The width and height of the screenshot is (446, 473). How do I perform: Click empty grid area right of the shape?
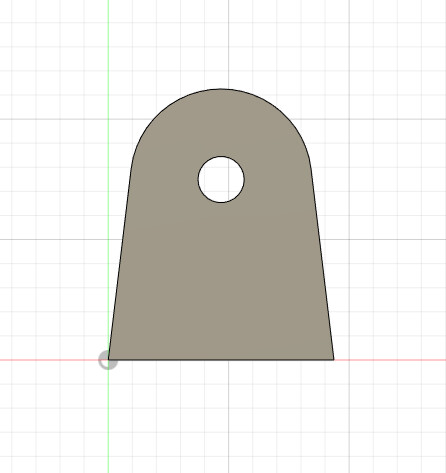pyautogui.click(x=390, y=233)
